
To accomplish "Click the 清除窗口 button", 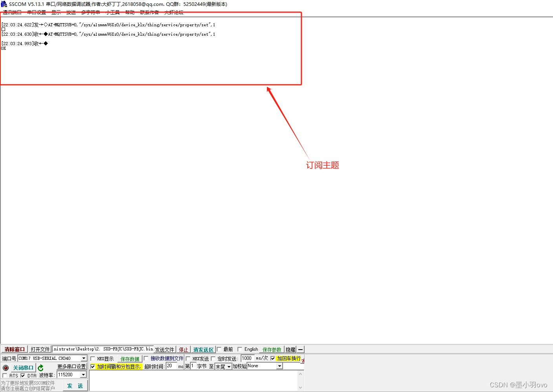I will [15, 349].
